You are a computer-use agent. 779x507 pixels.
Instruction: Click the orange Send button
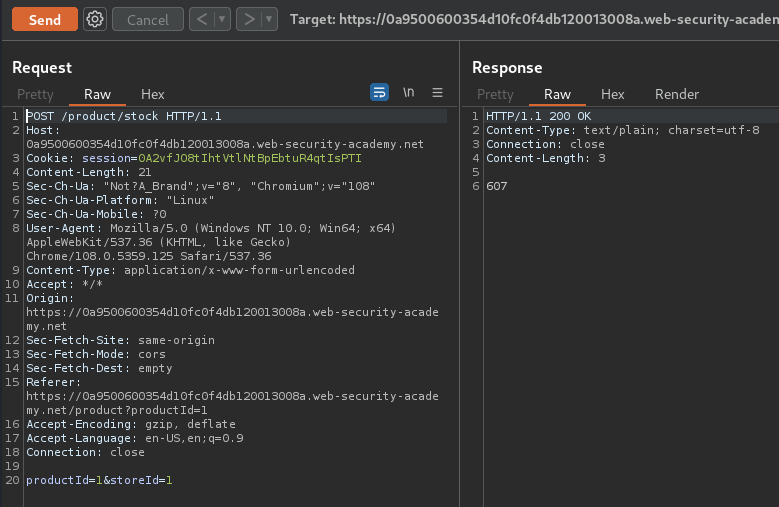pos(45,19)
